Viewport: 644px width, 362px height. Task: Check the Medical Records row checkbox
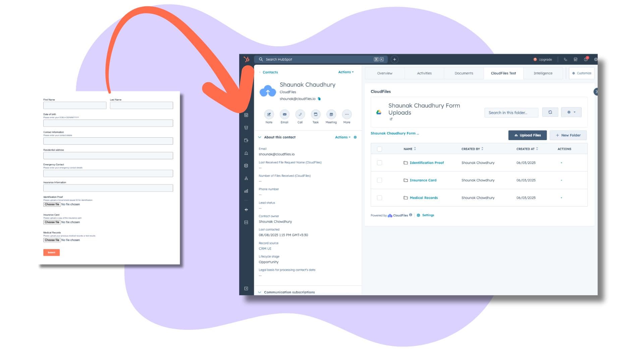coord(379,197)
